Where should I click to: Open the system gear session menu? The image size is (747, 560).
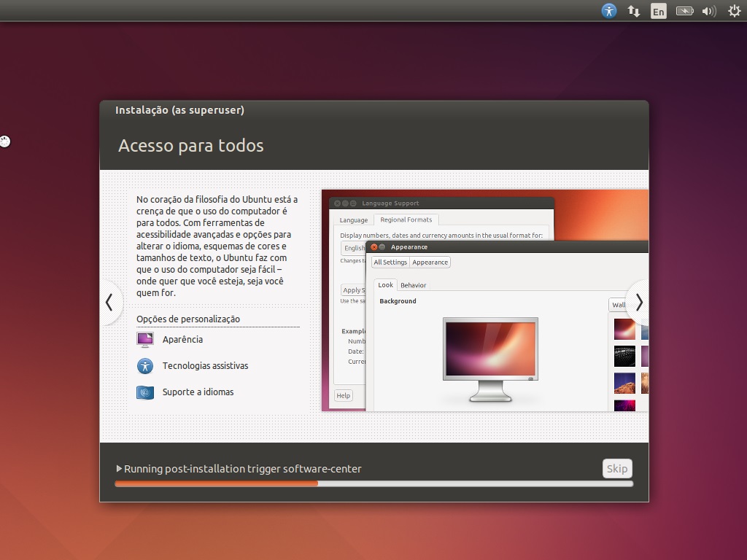pos(734,11)
